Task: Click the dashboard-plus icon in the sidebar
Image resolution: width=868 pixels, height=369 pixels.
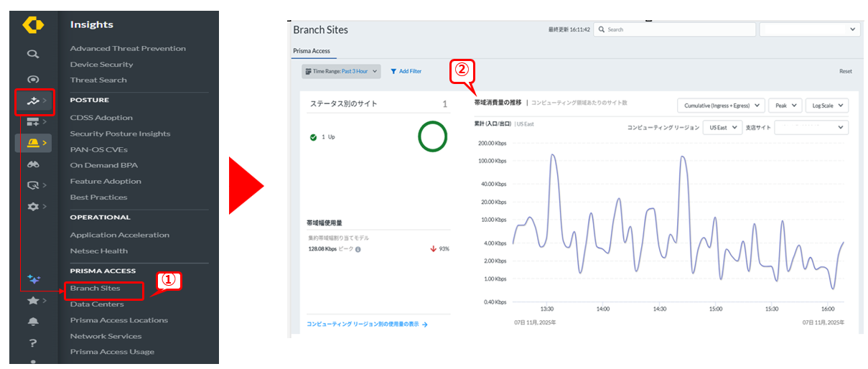Action: [x=32, y=123]
